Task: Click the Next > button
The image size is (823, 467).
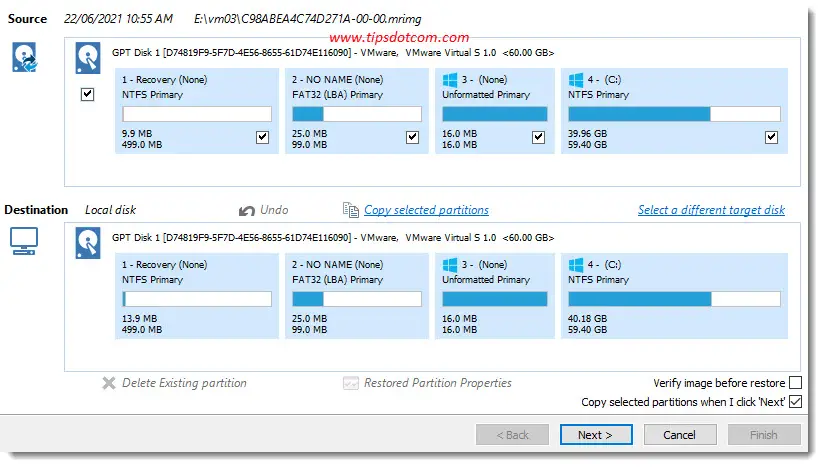Action: click(596, 435)
